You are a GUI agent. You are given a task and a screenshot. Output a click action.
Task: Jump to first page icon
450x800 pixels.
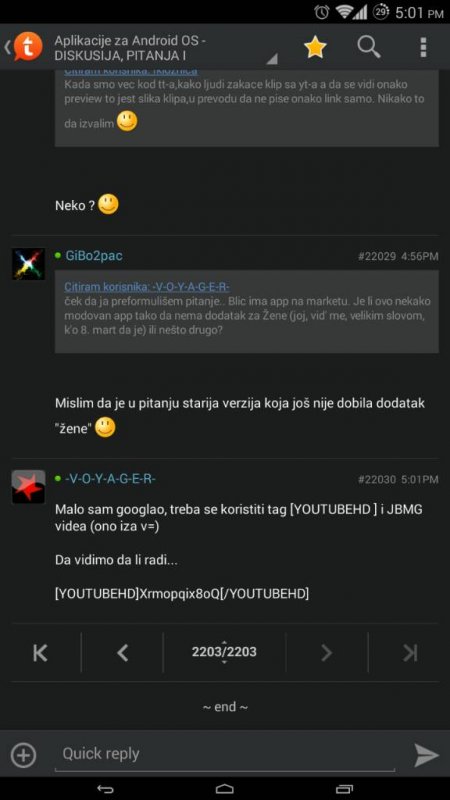coord(40,653)
